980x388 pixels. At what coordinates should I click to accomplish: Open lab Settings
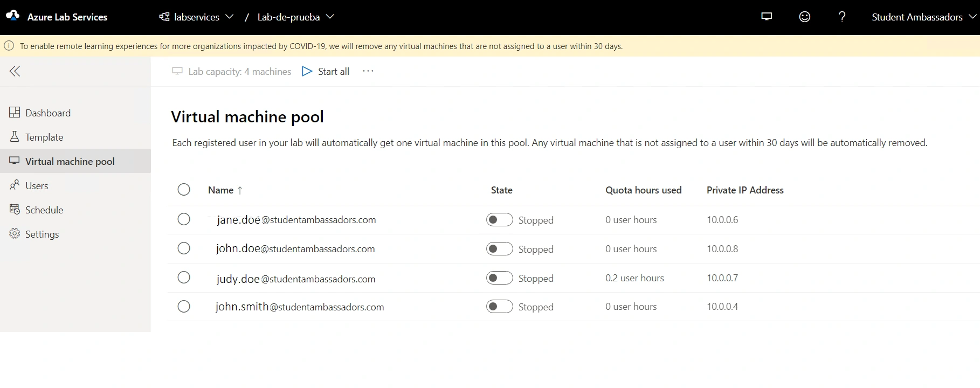[x=75, y=234]
